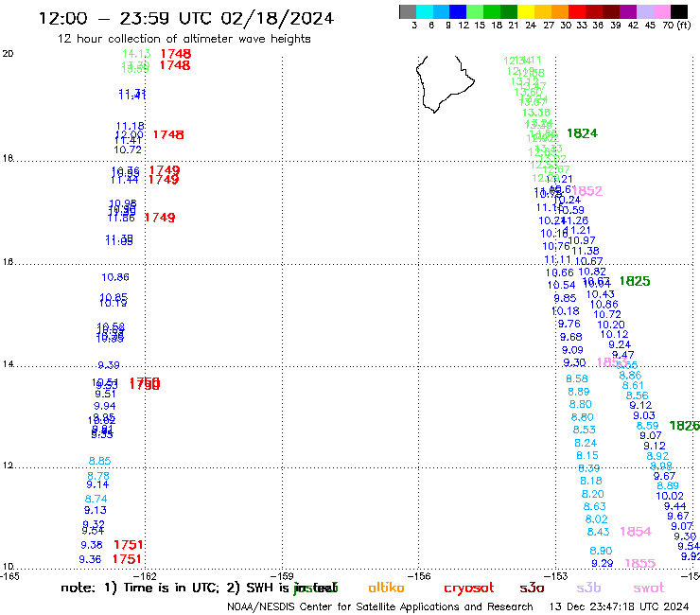The width and height of the screenshot is (700, 615).
Task: Click the wave height value '11.18'
Action: click(x=131, y=126)
